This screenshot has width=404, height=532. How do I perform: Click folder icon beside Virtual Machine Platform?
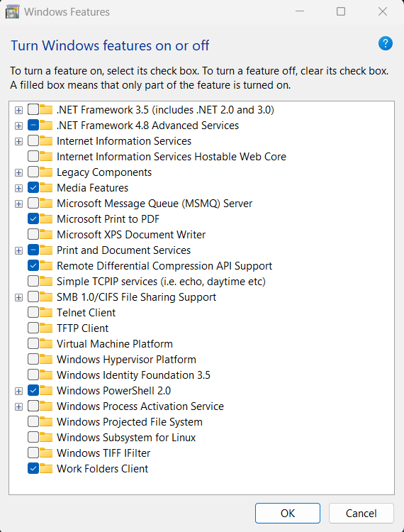(46, 344)
